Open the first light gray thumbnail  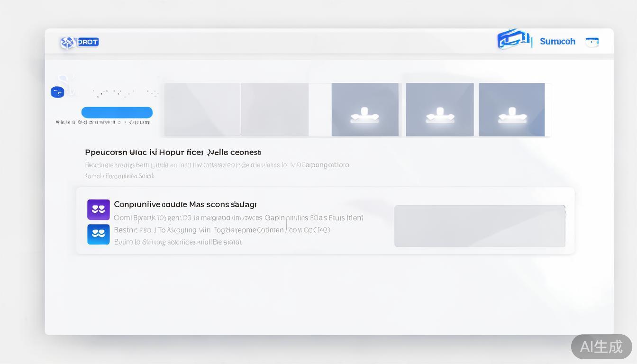pos(202,109)
